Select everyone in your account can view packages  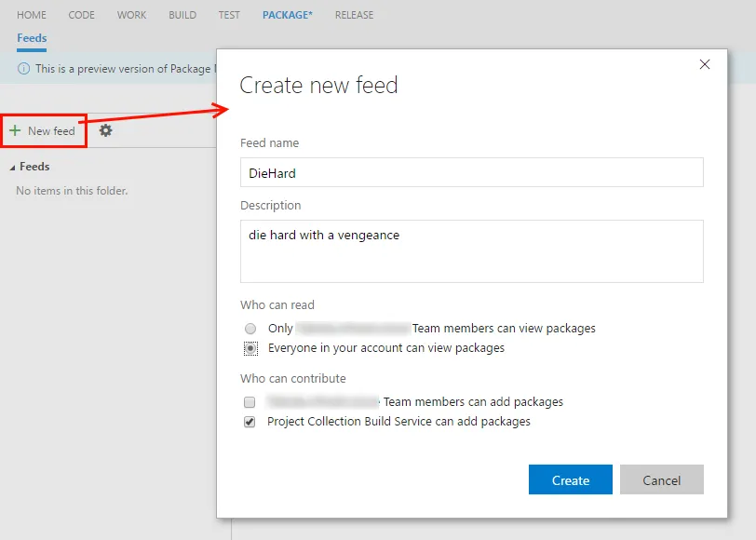249,347
